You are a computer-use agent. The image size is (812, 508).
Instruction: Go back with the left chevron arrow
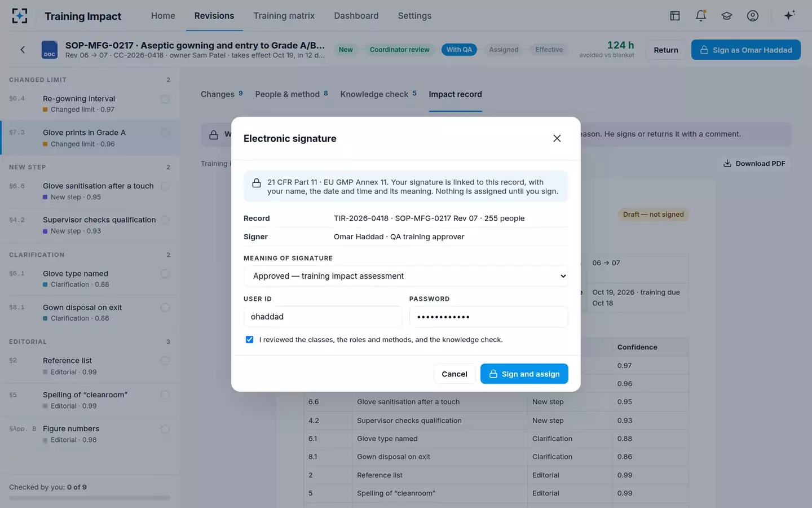pos(23,50)
